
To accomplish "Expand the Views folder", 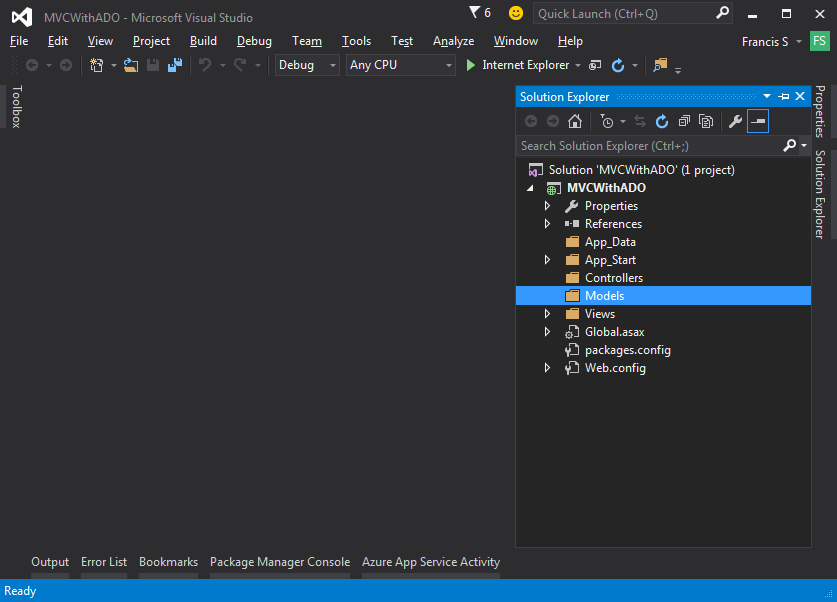I will [x=547, y=314].
